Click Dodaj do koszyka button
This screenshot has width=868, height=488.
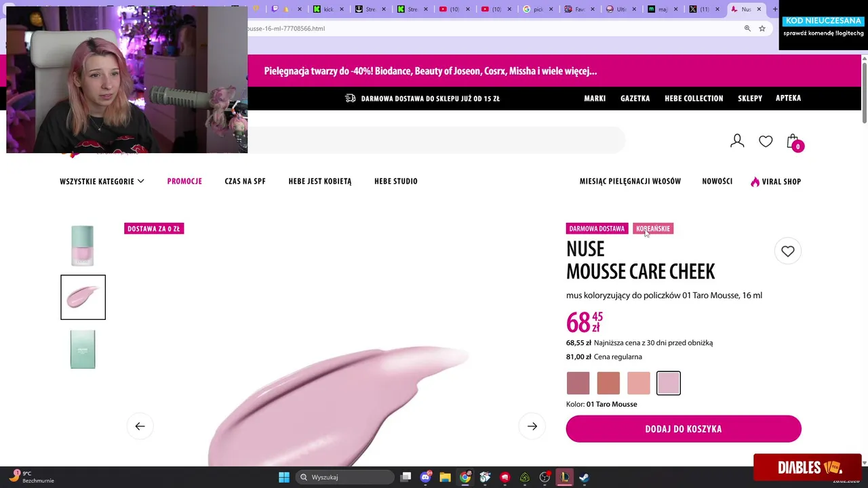tap(684, 429)
